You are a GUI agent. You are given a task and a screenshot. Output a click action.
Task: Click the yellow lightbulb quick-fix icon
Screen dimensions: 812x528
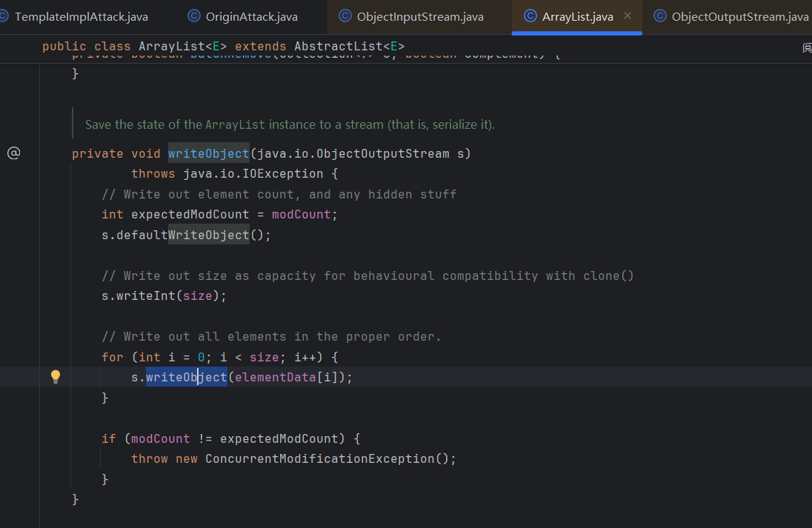(x=55, y=377)
